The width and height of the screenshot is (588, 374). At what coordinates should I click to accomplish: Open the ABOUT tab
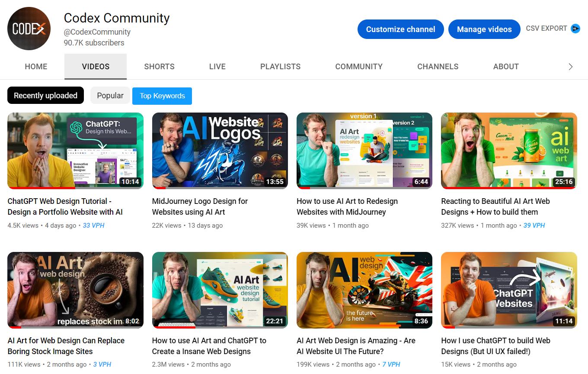[506, 67]
